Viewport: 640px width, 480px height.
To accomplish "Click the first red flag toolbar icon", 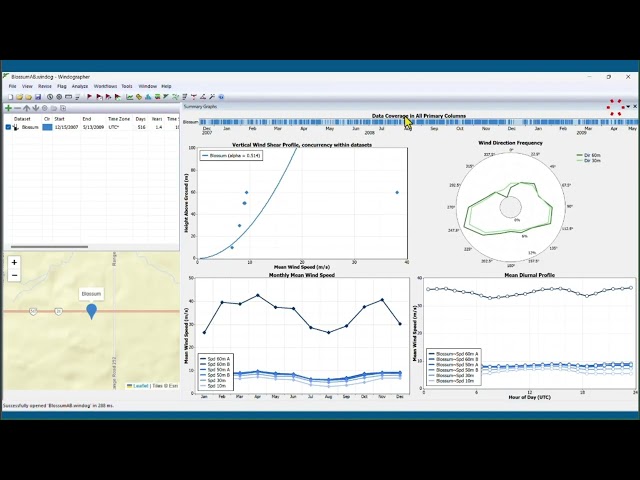I will click(89, 97).
